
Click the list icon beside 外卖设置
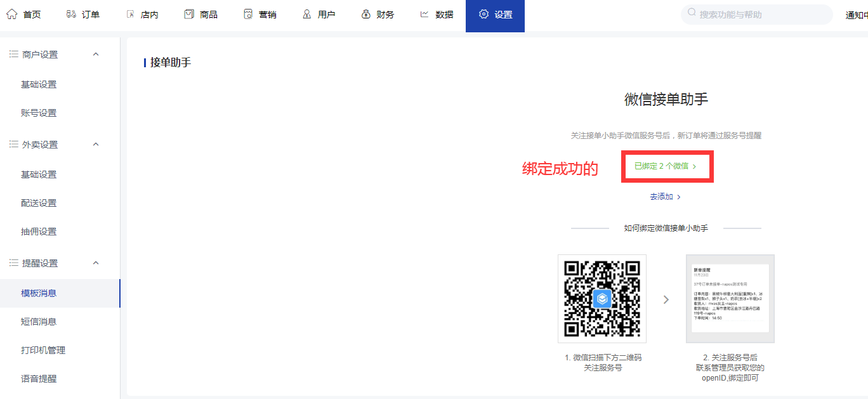coord(13,145)
